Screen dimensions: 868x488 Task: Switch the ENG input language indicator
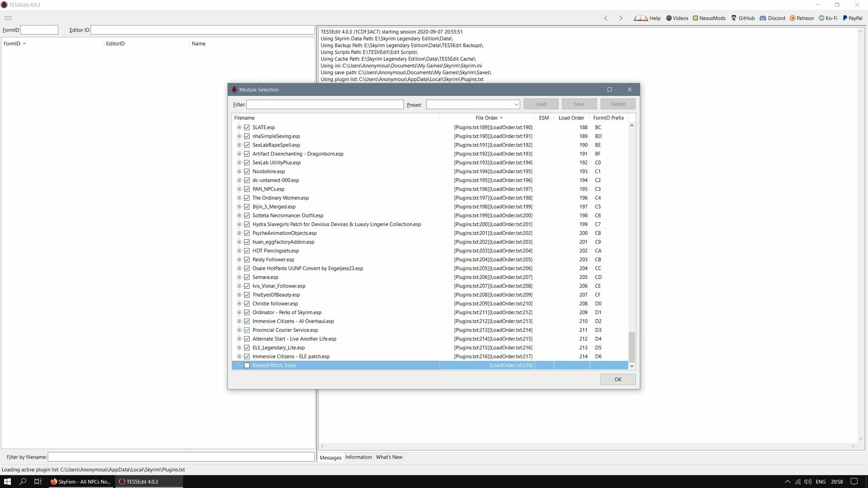(x=821, y=482)
